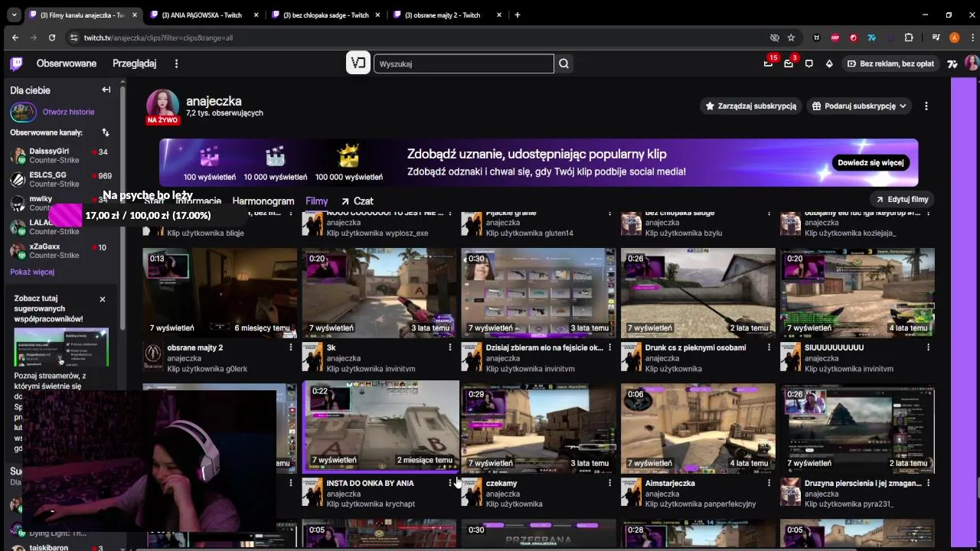980x551 pixels.
Task: Open channel three-dot options menu
Action: [x=926, y=106]
